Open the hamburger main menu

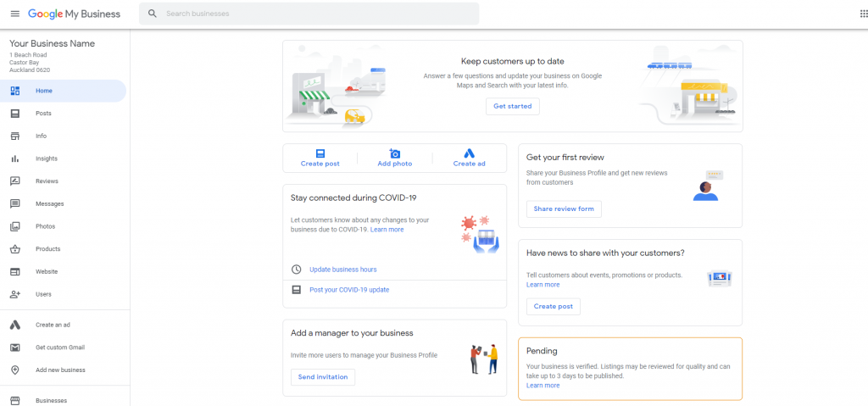(x=15, y=14)
